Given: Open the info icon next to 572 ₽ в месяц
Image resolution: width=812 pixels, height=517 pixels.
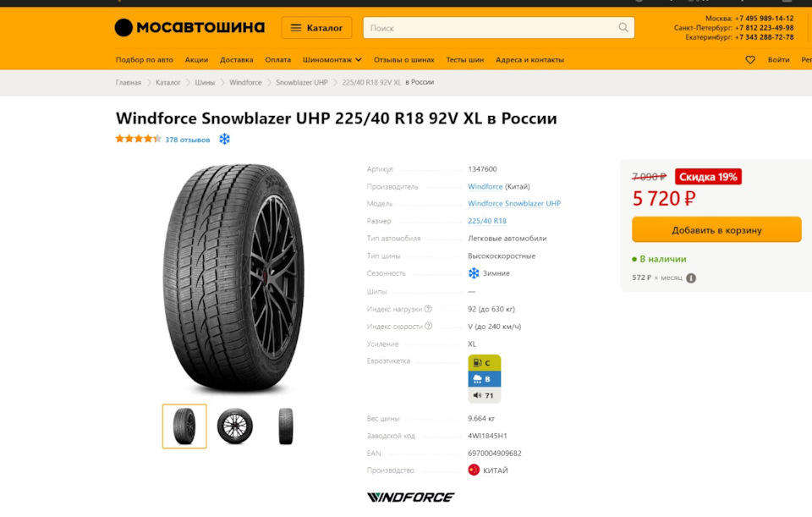Looking at the screenshot, I should [x=691, y=277].
